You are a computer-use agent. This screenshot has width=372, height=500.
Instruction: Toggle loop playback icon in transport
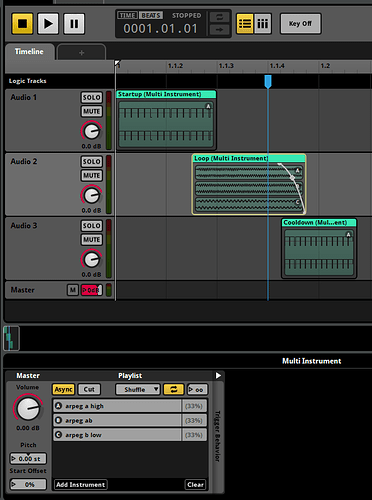[x=219, y=17]
